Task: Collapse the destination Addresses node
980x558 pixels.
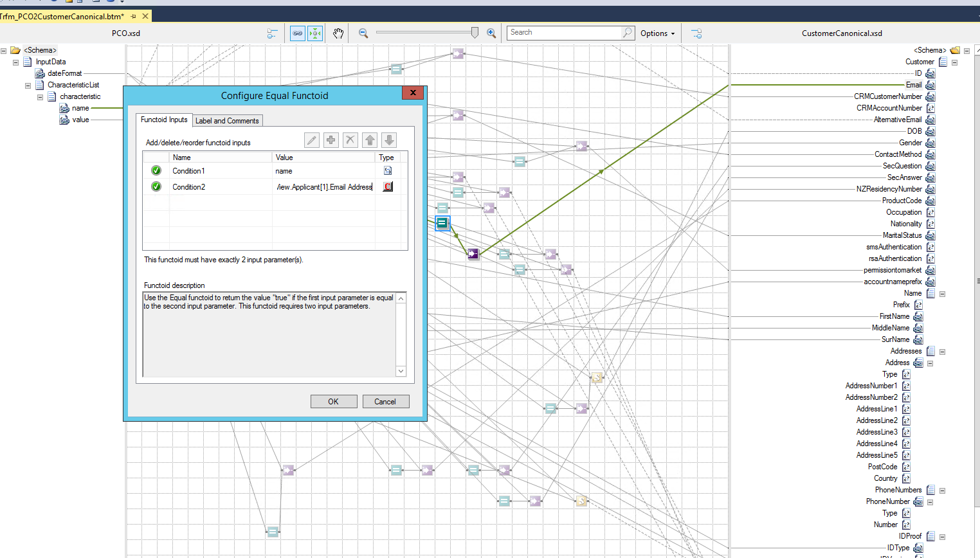Action: click(x=943, y=352)
